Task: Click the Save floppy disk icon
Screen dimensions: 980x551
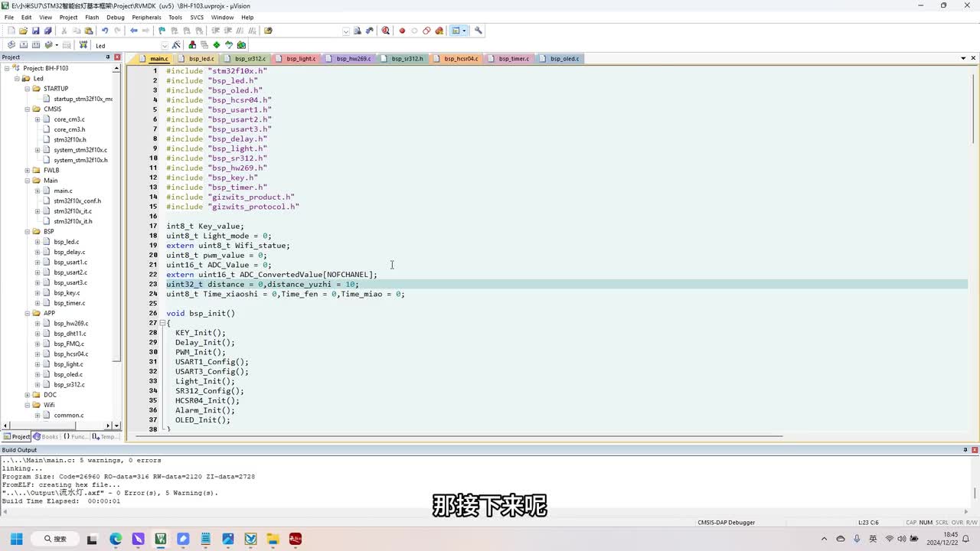Action: pyautogui.click(x=35, y=31)
